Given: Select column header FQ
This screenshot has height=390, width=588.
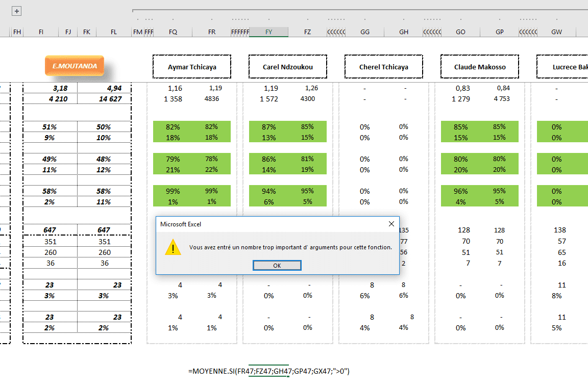Looking at the screenshot, I should [173, 32].
